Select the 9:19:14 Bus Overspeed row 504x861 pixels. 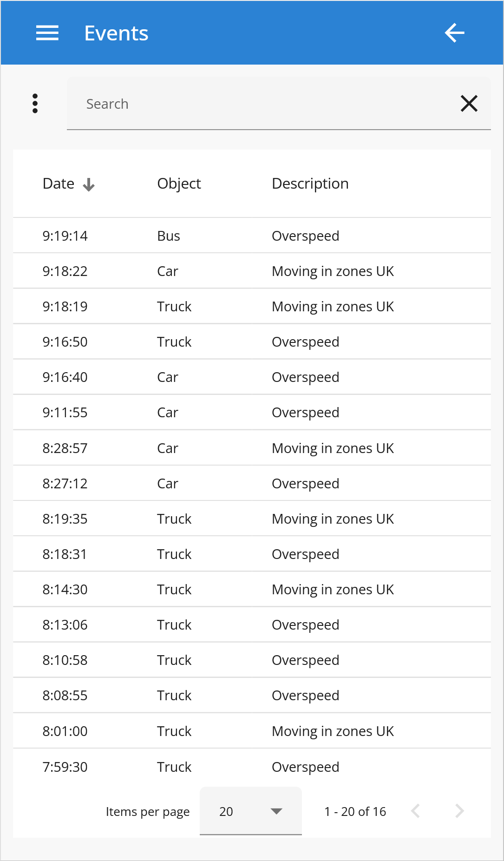coord(252,236)
